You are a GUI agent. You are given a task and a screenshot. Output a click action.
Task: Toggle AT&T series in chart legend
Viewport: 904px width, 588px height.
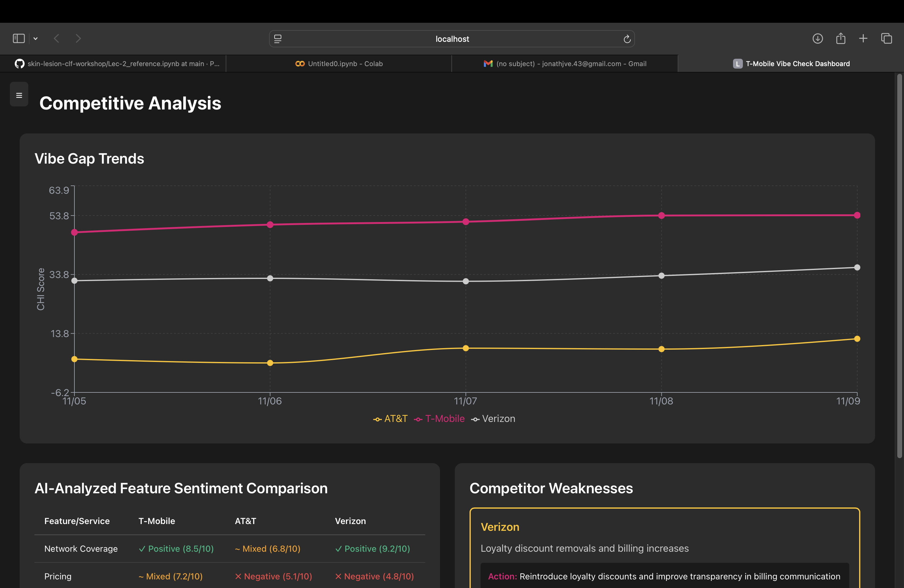(391, 419)
